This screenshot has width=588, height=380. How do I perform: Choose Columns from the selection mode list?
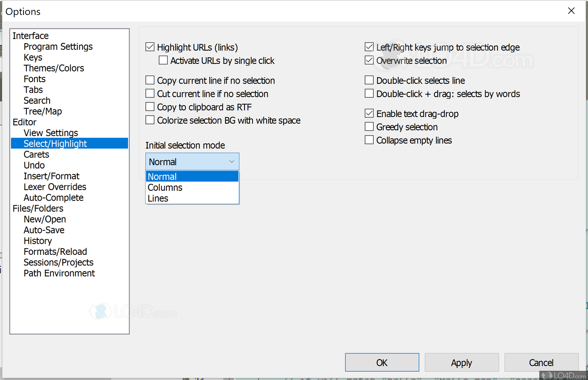(x=165, y=187)
